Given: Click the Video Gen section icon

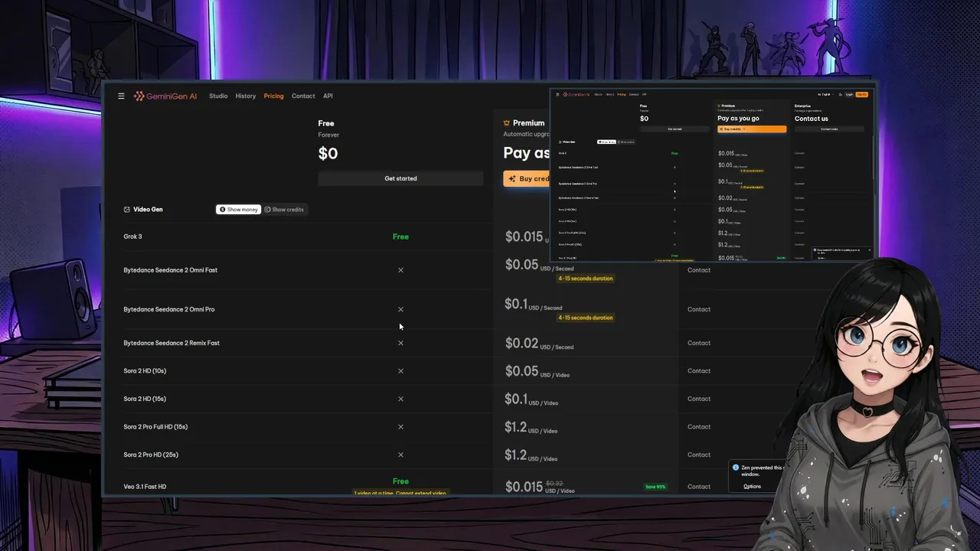Looking at the screenshot, I should [x=127, y=209].
